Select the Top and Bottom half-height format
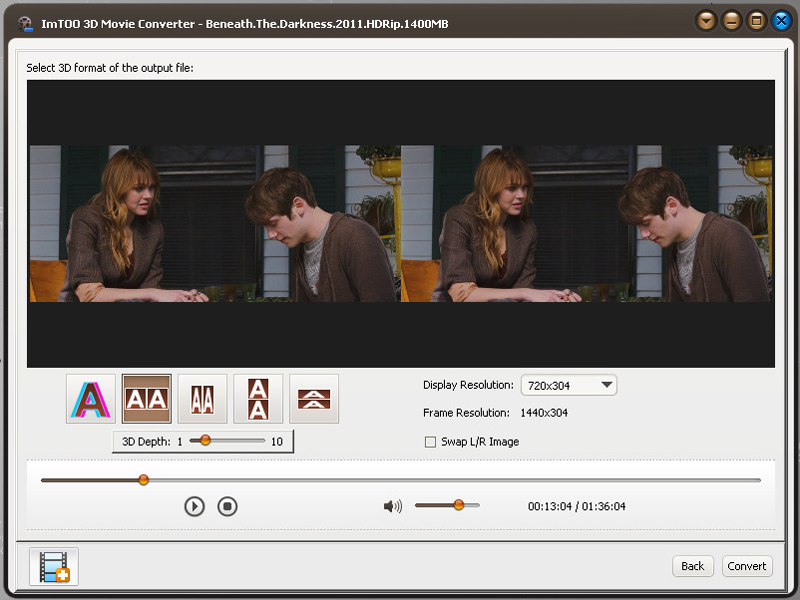 click(314, 399)
